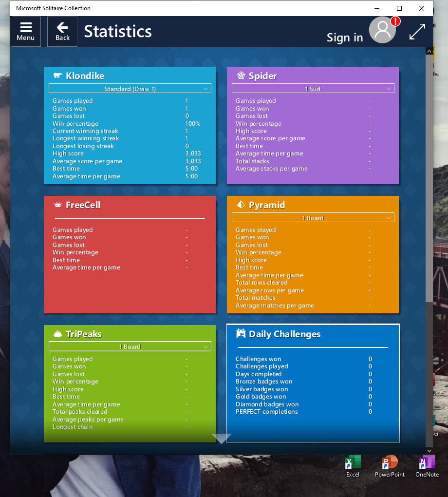Click the red alert badge on avatar

point(395,21)
